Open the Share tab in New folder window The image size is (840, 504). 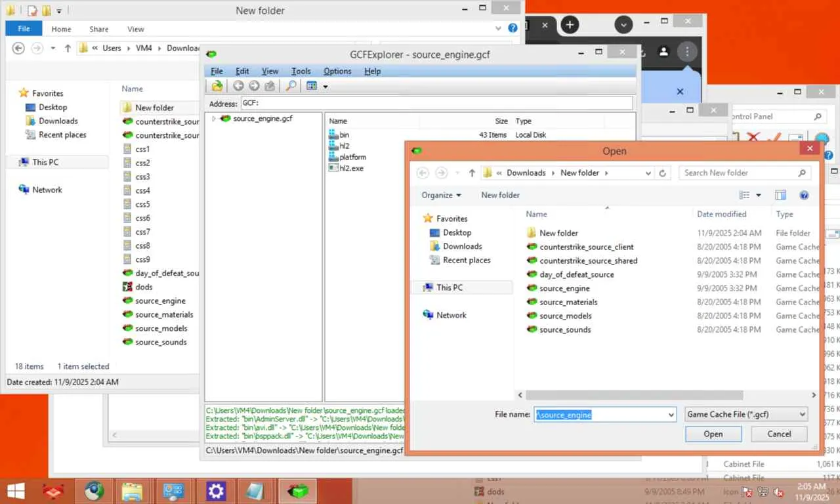pos(99,29)
